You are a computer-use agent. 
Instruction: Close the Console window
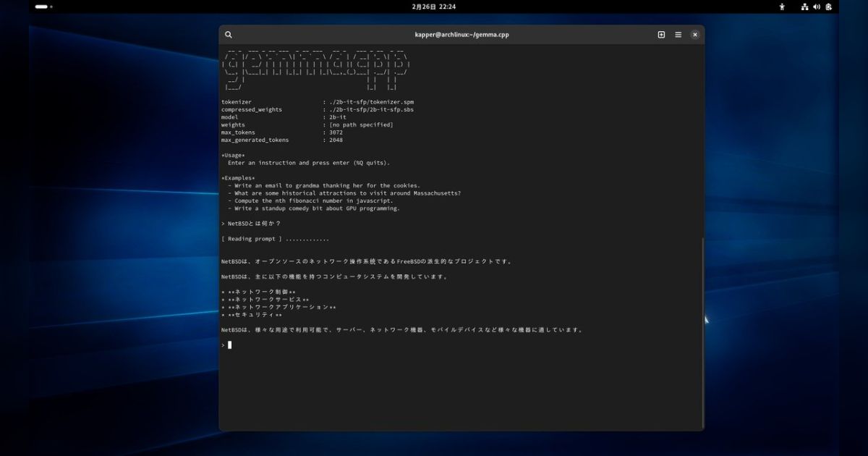(x=694, y=34)
